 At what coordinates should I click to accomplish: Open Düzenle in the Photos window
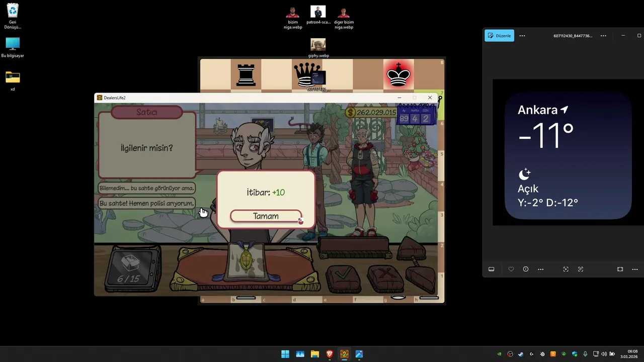coord(499,36)
